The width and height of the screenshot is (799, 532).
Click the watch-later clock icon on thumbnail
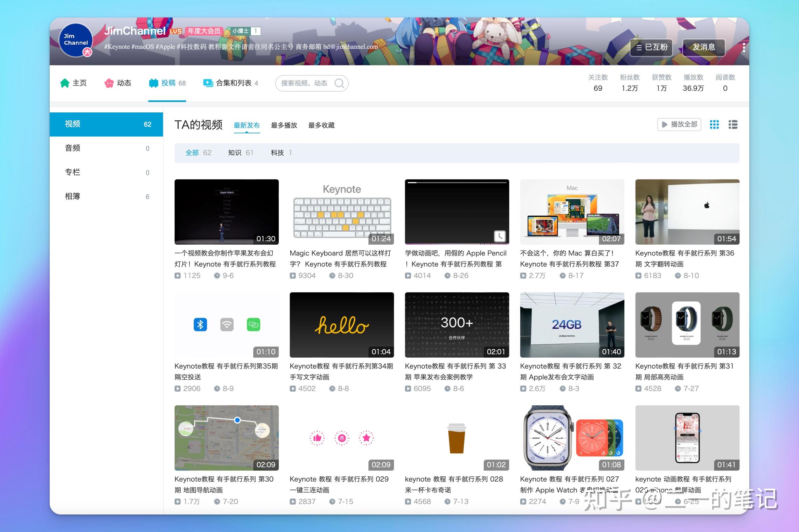click(500, 236)
